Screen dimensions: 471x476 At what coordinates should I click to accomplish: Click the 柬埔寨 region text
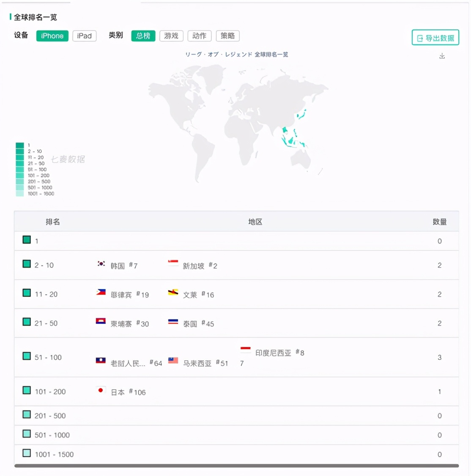[121, 324]
